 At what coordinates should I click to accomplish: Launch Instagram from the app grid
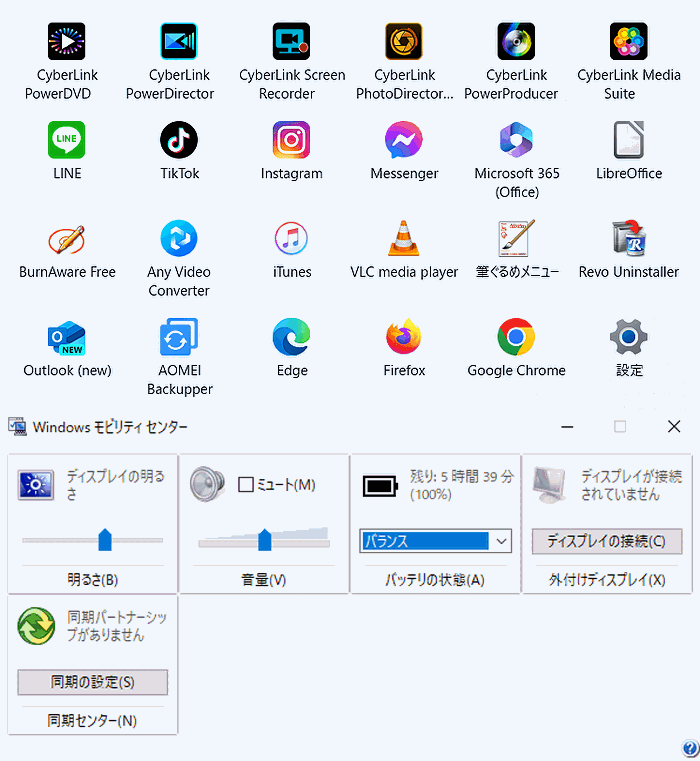click(x=291, y=140)
